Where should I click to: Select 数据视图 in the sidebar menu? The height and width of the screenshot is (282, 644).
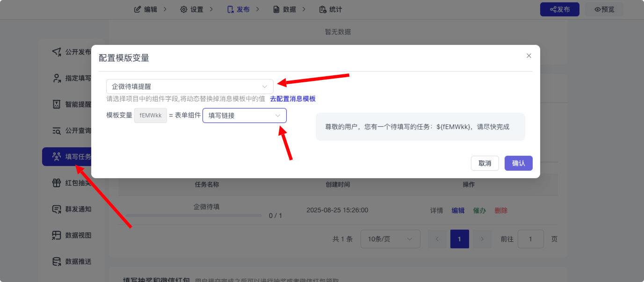coord(72,235)
